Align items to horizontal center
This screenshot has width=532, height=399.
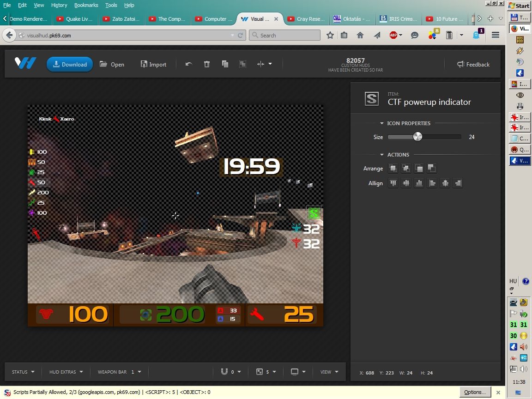pyautogui.click(x=445, y=183)
